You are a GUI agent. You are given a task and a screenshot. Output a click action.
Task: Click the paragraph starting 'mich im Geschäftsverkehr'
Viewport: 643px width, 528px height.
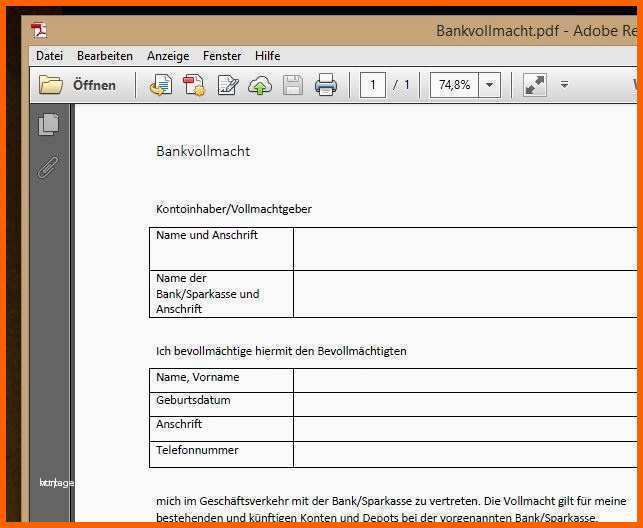pos(391,509)
